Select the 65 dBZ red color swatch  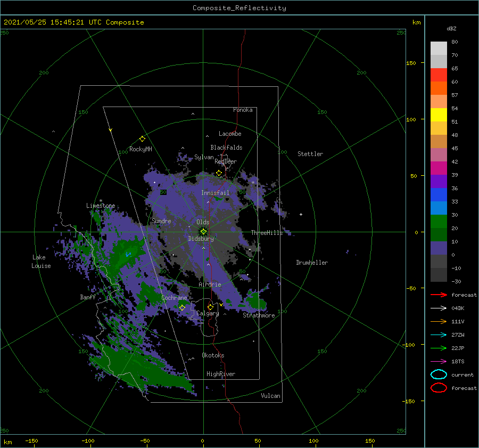[439, 75]
